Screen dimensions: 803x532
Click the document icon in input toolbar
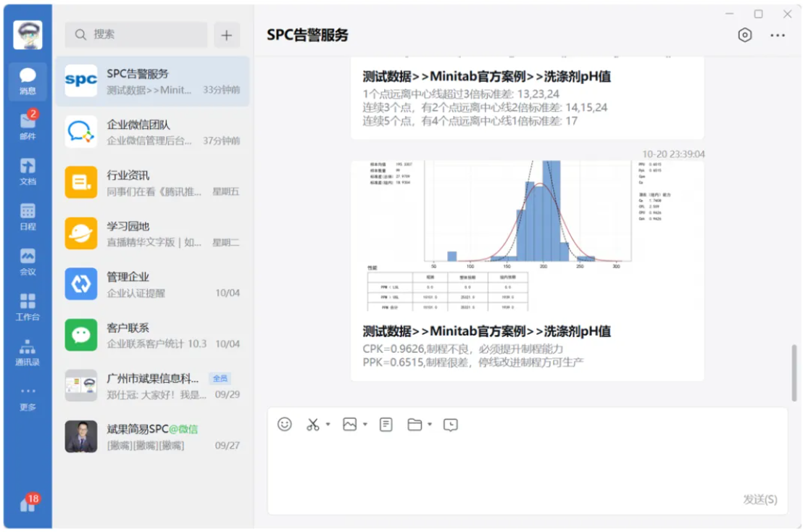[386, 425]
